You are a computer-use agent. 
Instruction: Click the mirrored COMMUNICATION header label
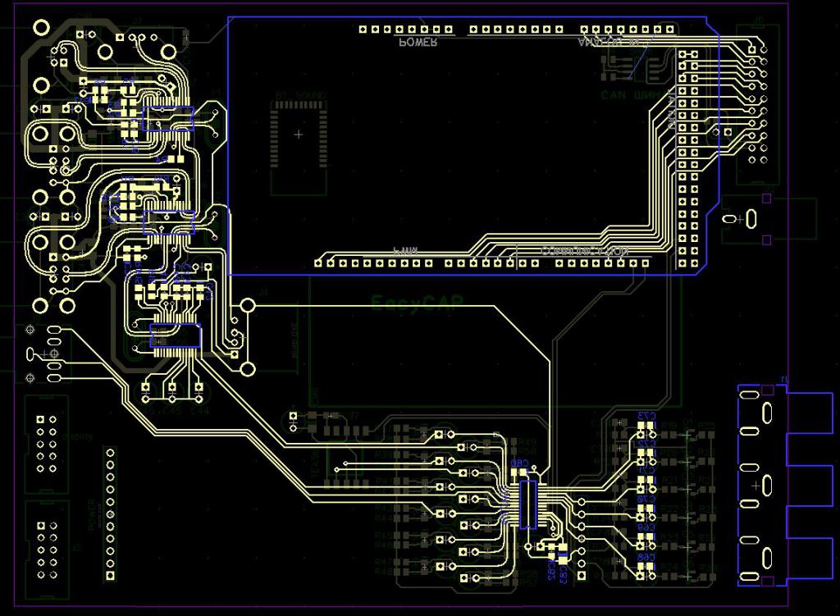click(584, 251)
